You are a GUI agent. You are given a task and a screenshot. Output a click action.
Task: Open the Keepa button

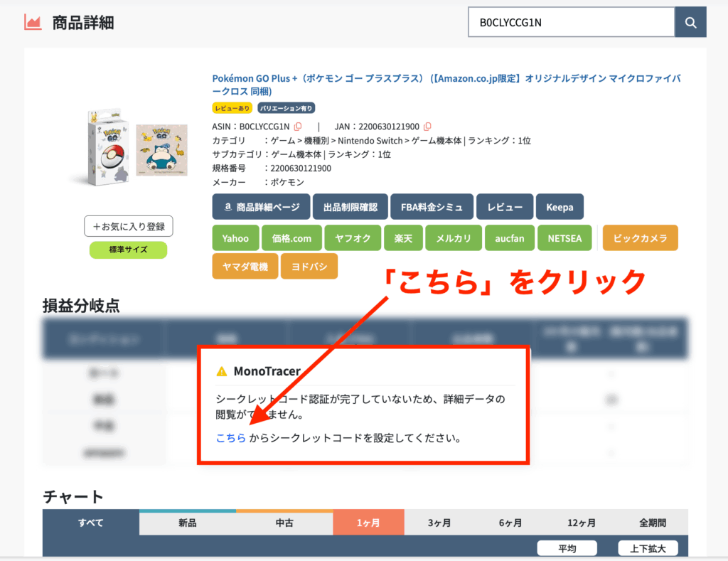click(560, 207)
